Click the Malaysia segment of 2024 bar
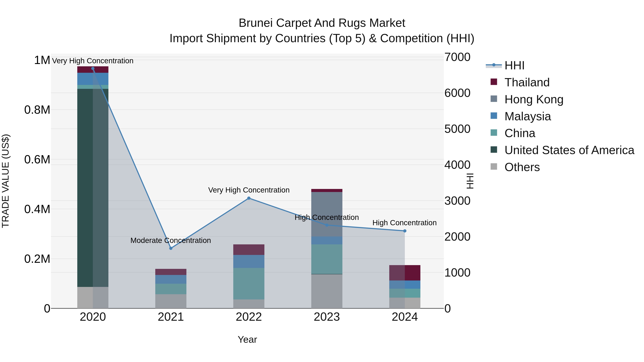This screenshot has width=644, height=362. pyautogui.click(x=405, y=285)
